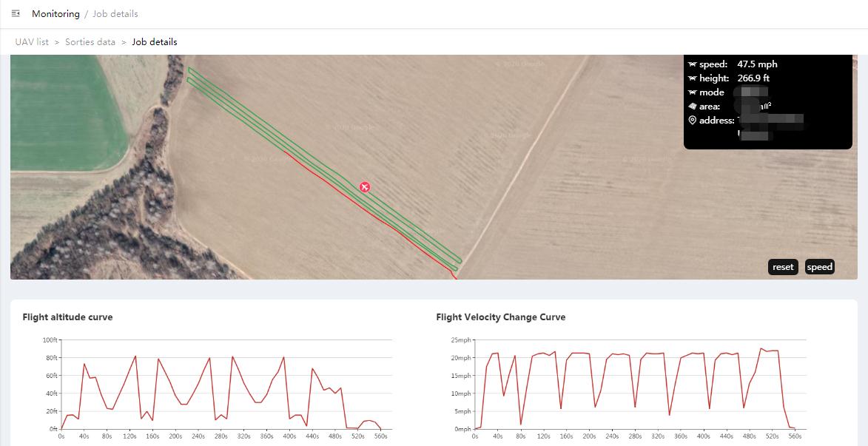Click the Flight altitude curve title
The image size is (868, 446).
pyautogui.click(x=67, y=317)
